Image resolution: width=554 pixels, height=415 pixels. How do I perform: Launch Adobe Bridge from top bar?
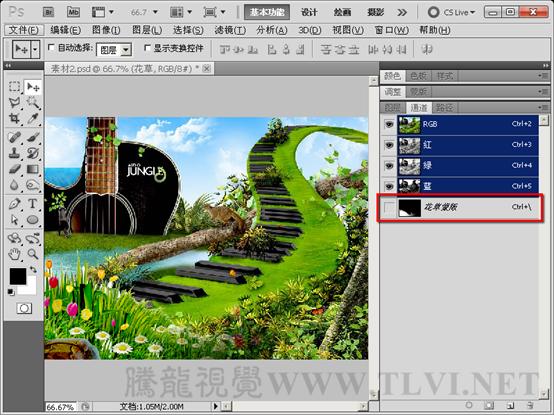tap(48, 12)
